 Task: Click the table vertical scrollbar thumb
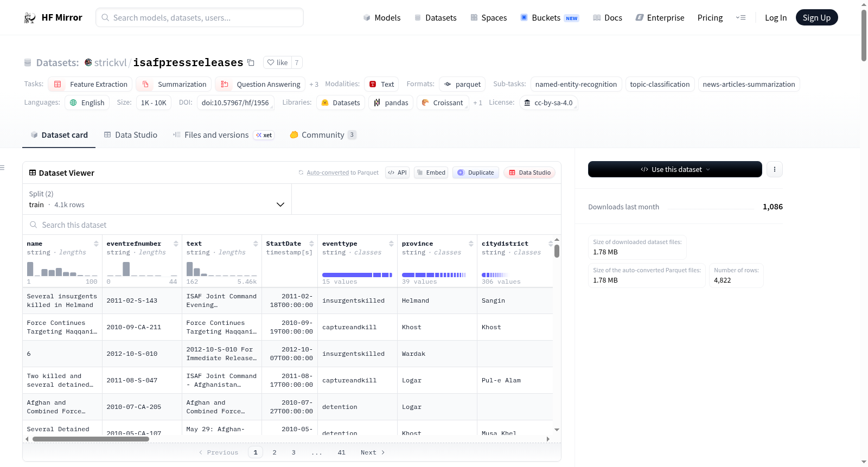coord(557,251)
